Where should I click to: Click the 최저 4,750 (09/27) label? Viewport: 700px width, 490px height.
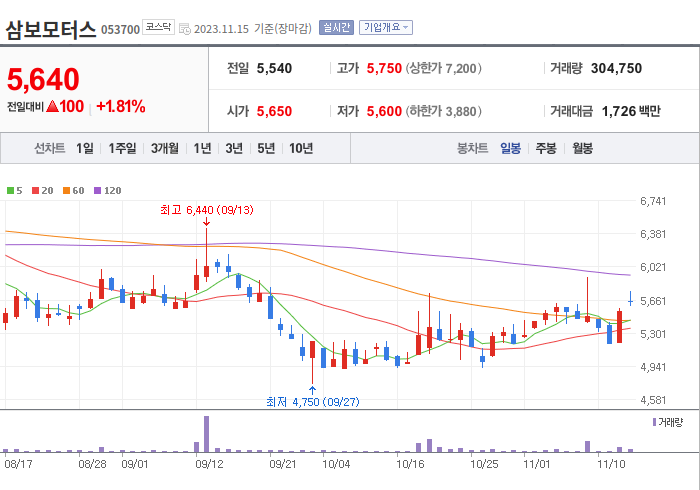tap(312, 402)
